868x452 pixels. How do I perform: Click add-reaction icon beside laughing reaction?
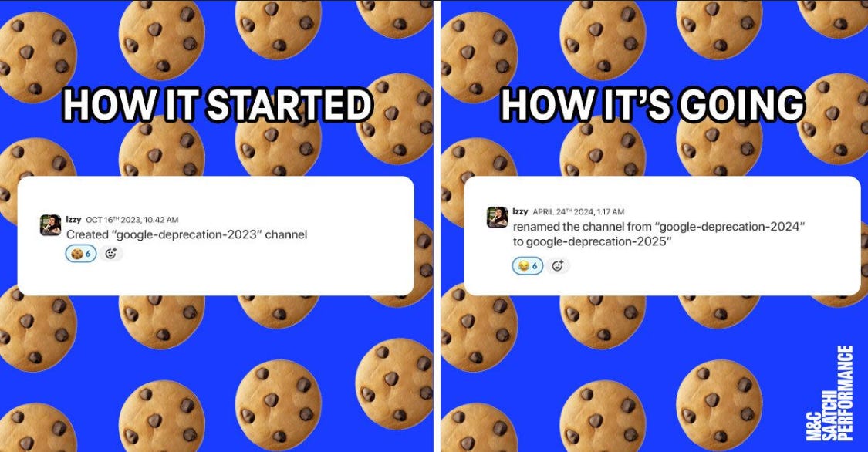click(x=558, y=266)
